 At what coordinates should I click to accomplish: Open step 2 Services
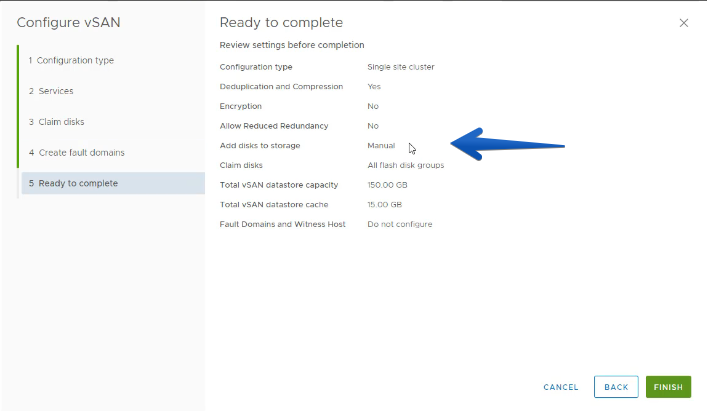pos(51,91)
